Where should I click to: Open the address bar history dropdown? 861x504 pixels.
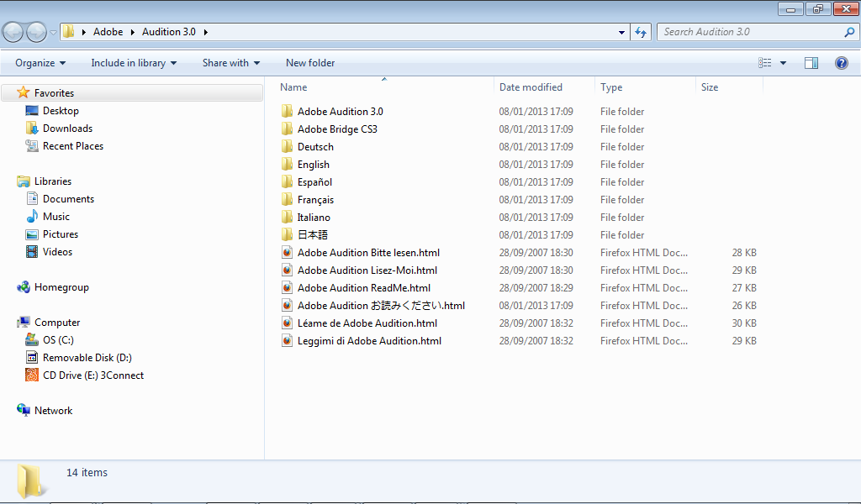(x=621, y=33)
